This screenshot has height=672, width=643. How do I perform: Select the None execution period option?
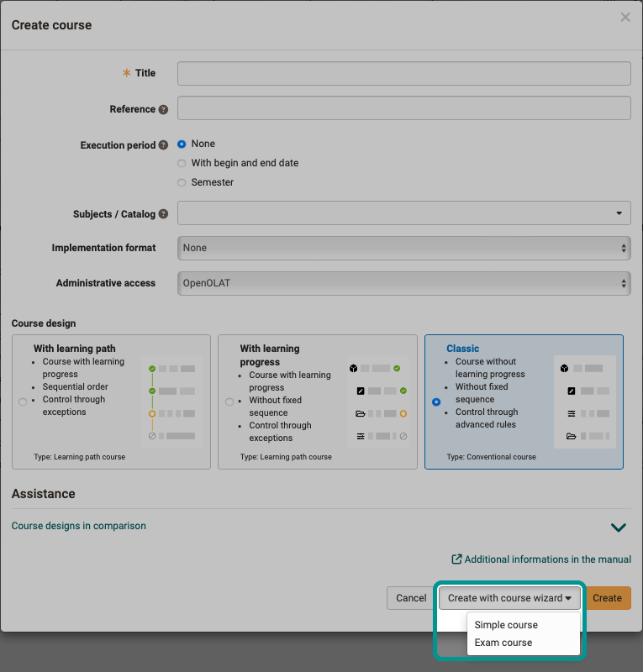click(x=182, y=144)
